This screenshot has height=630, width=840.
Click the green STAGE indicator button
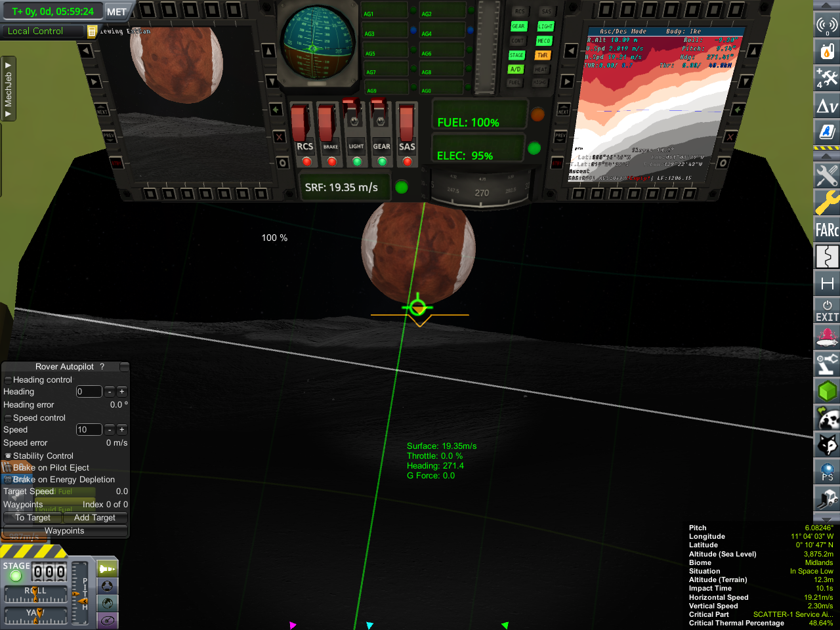[x=516, y=55]
